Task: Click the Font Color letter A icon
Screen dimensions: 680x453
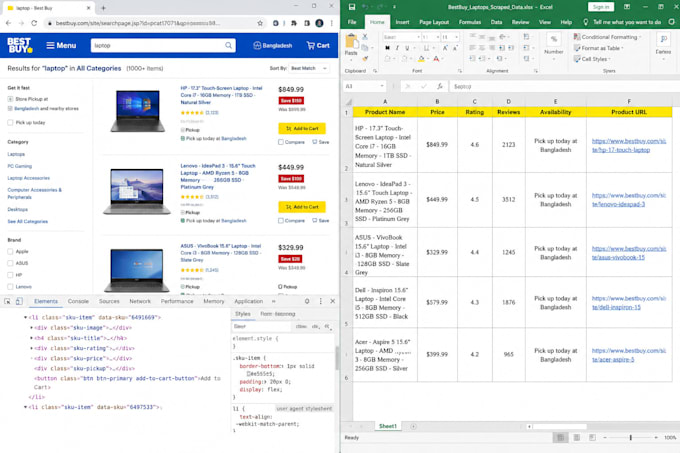Action: click(x=436, y=59)
